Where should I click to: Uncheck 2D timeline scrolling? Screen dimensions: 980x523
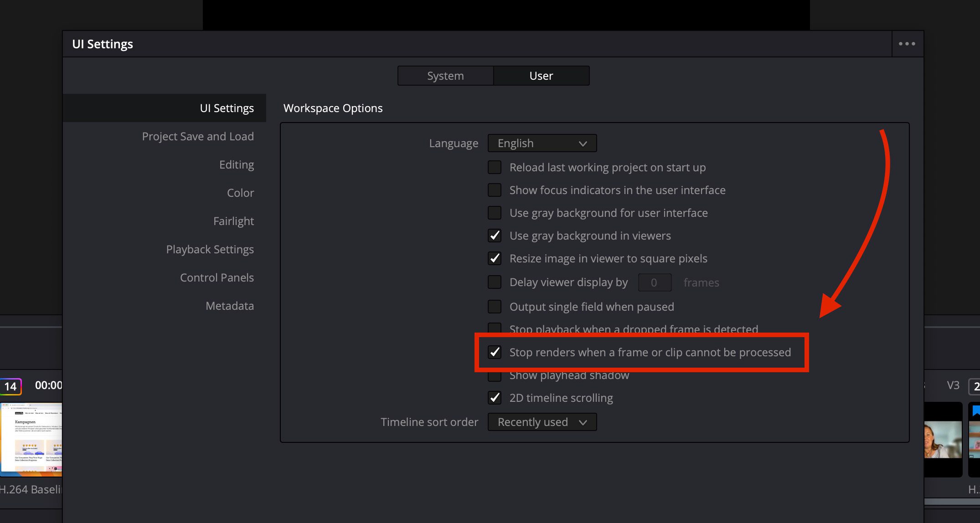click(x=495, y=398)
